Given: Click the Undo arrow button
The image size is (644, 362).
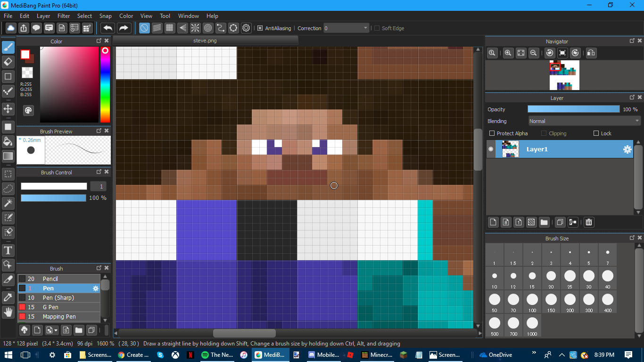Looking at the screenshot, I should [108, 28].
